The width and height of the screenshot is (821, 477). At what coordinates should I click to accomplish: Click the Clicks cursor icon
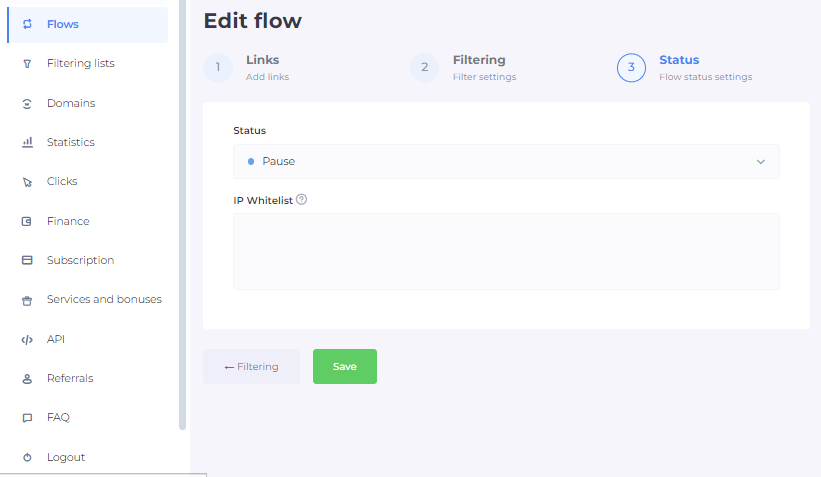click(x=27, y=182)
